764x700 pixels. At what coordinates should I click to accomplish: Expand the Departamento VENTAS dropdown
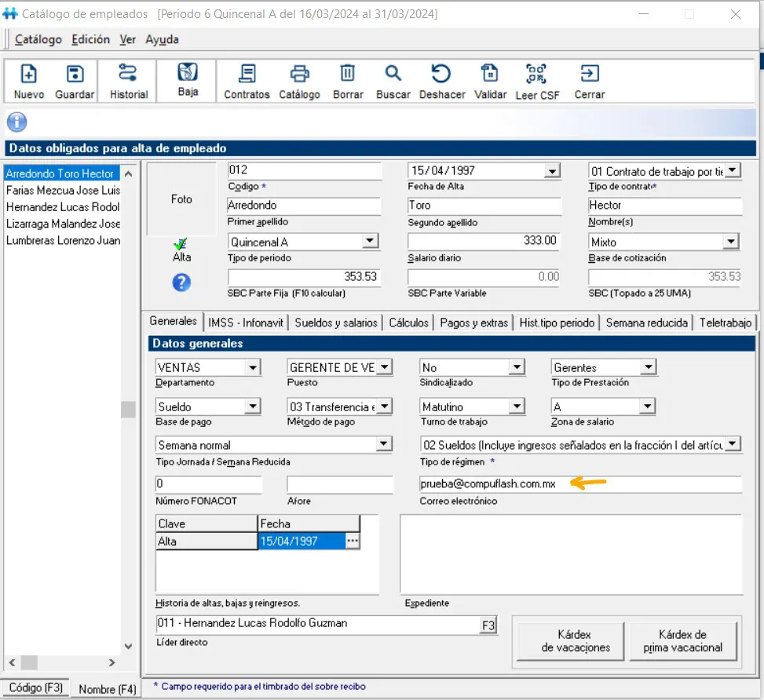pyautogui.click(x=252, y=367)
